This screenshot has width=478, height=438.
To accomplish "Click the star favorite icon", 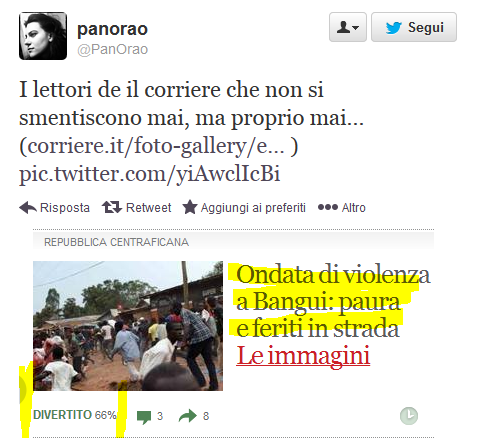I will tap(190, 207).
